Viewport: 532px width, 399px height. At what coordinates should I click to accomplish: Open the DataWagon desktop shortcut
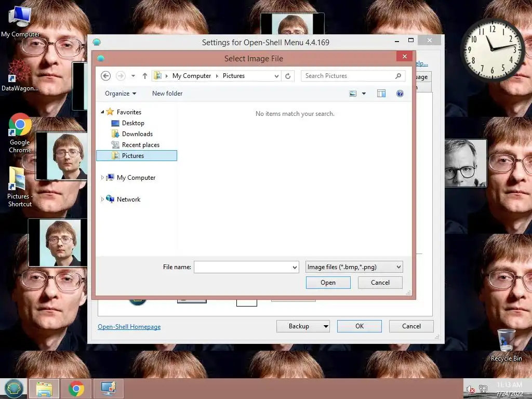pyautogui.click(x=20, y=75)
